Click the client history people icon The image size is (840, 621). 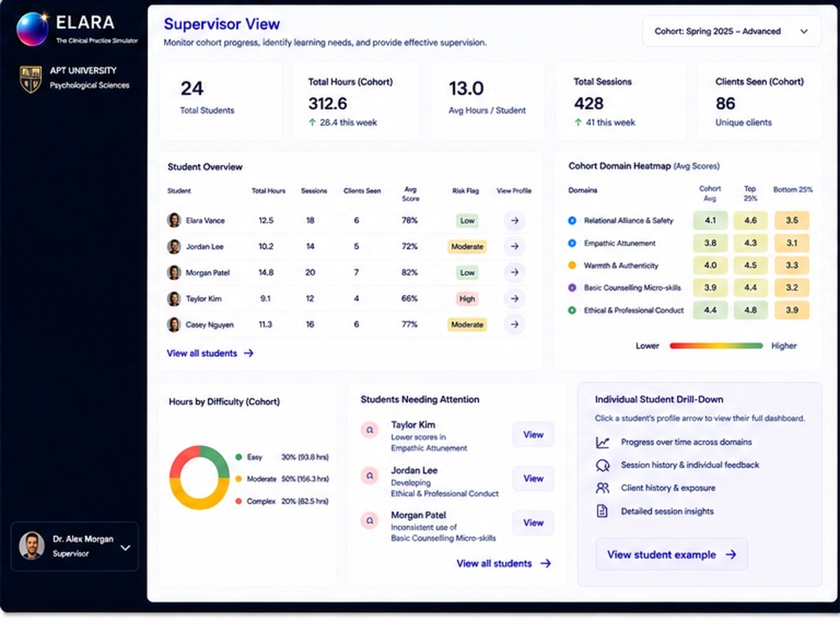pos(602,488)
